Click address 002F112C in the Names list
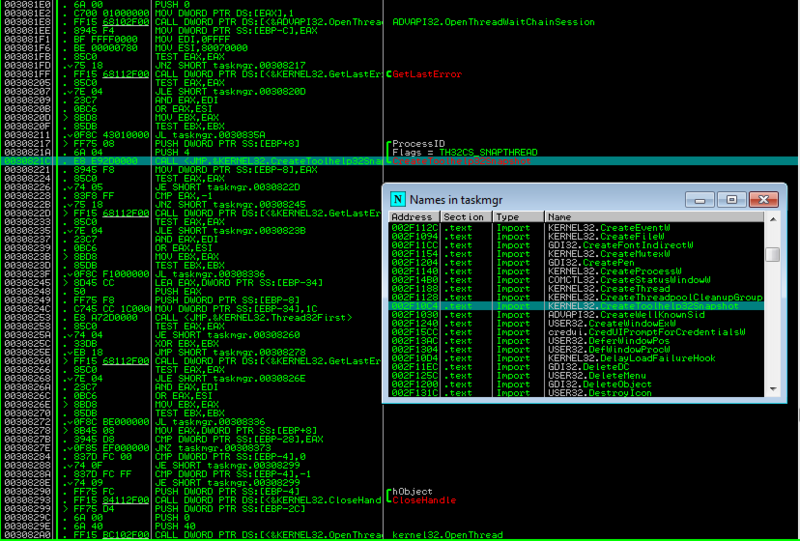Viewport: 800px width, 541px height. coord(414,228)
